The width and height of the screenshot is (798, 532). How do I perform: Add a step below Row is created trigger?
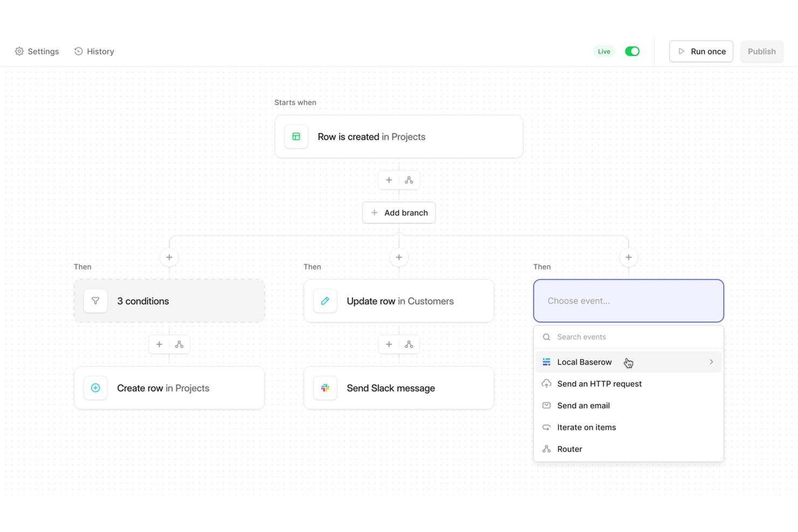(389, 180)
